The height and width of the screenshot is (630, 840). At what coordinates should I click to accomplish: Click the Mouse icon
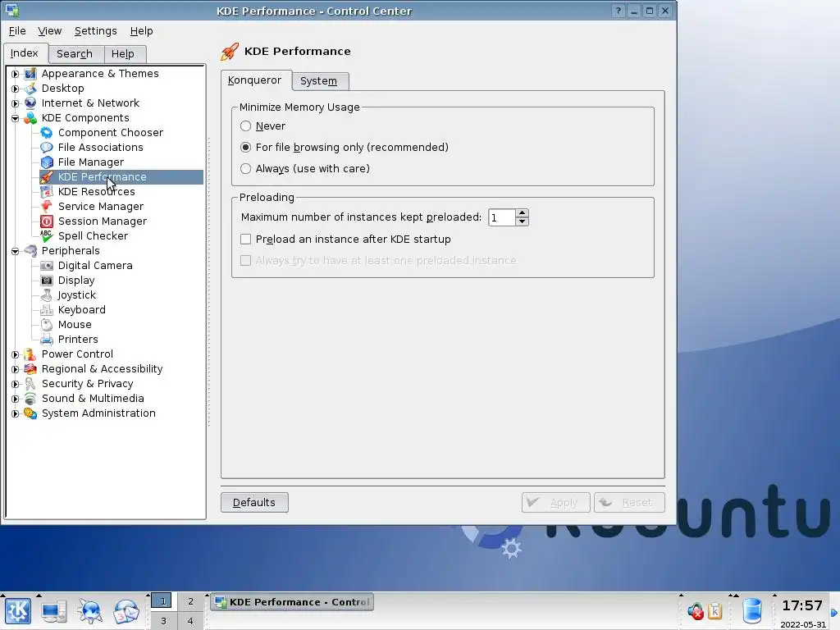click(x=47, y=325)
